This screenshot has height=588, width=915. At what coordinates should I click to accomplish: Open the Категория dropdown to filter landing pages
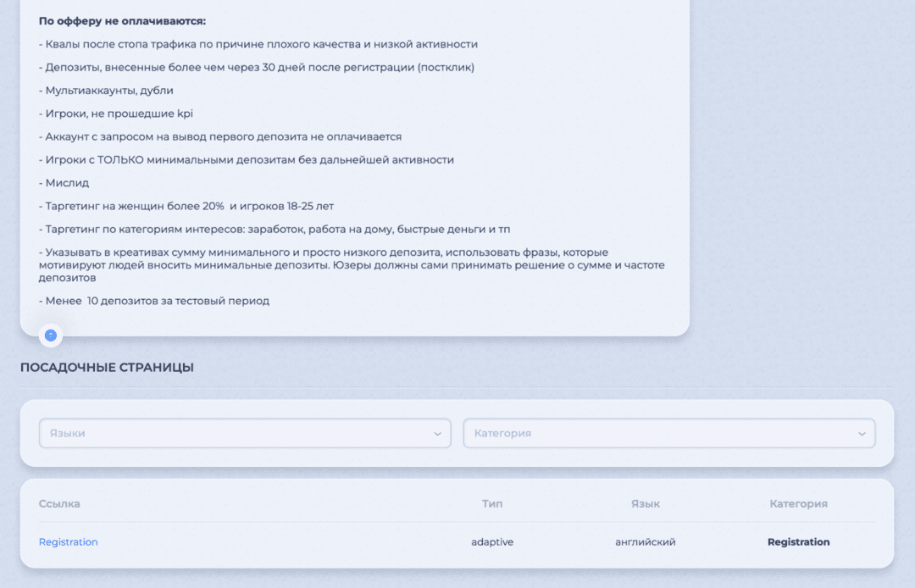pyautogui.click(x=669, y=433)
